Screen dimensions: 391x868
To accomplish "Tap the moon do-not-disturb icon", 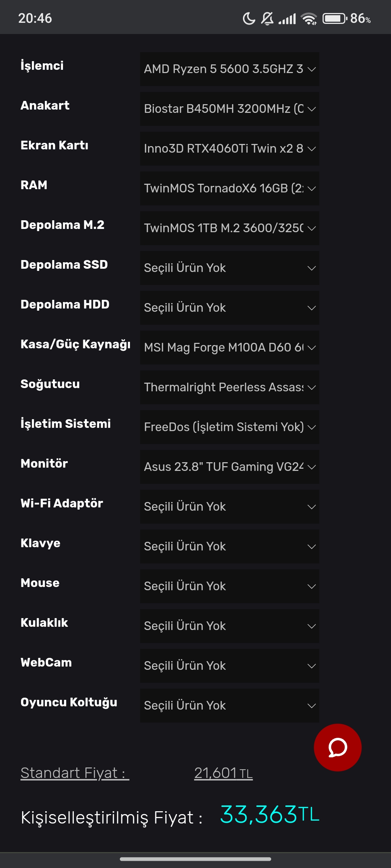I will [x=249, y=18].
